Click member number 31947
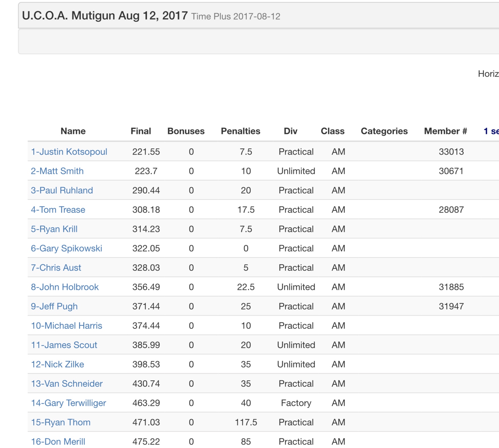The image size is (499, 448). pos(451,306)
